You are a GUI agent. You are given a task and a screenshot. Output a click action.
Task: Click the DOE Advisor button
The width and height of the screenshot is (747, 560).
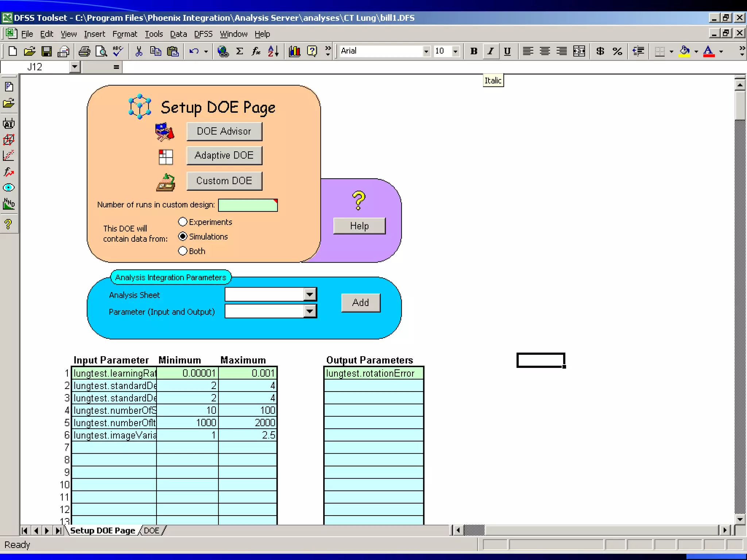[x=224, y=131]
